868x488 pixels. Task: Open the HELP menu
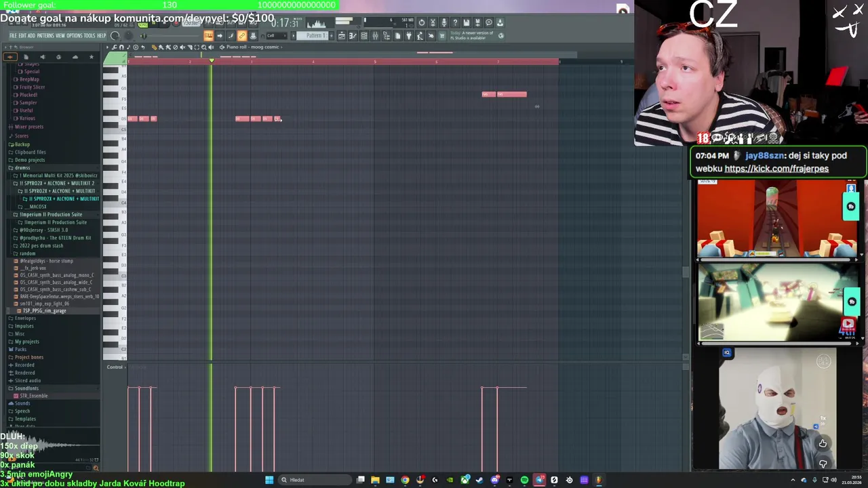pyautogui.click(x=102, y=36)
